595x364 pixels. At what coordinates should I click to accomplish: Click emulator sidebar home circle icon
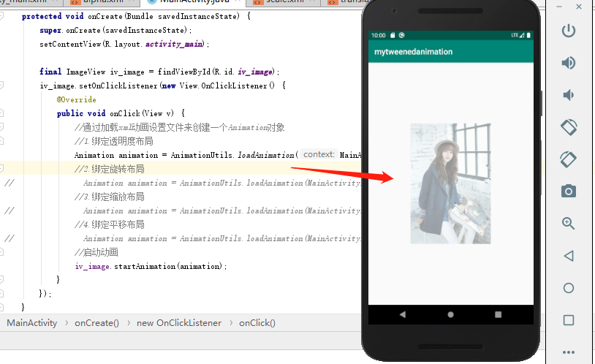tap(569, 288)
